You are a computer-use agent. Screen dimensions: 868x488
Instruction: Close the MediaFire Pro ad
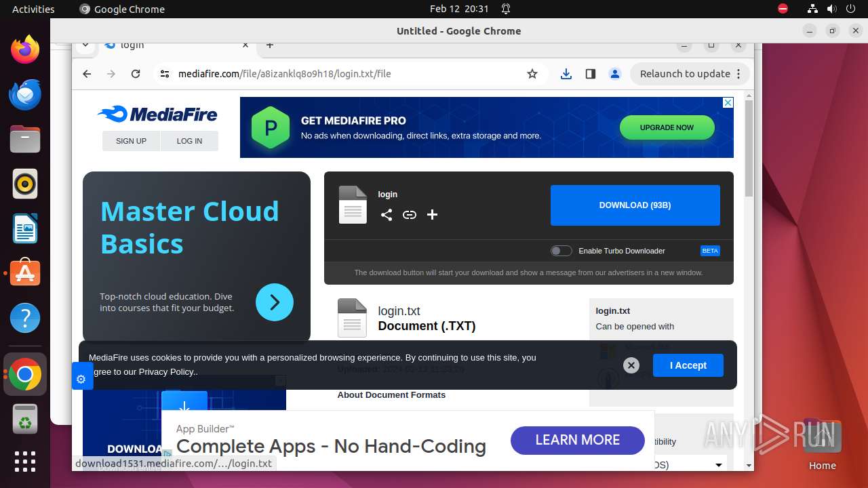(728, 102)
